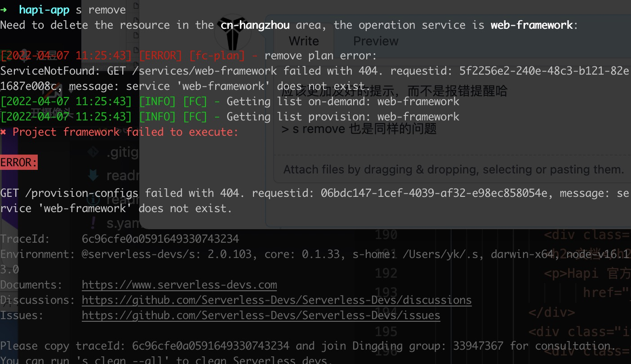Open the serverless-devs.com documentation link
The width and height of the screenshot is (631, 364).
click(179, 284)
